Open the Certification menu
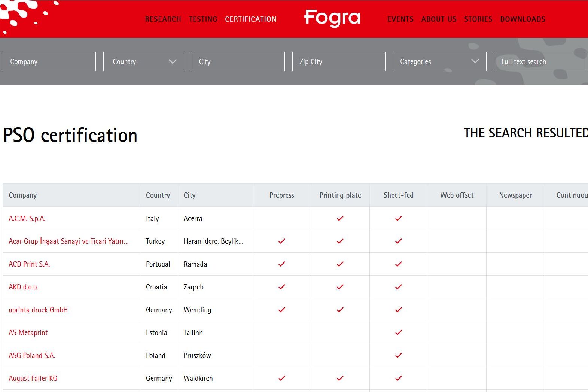The image size is (588, 392). pos(251,19)
